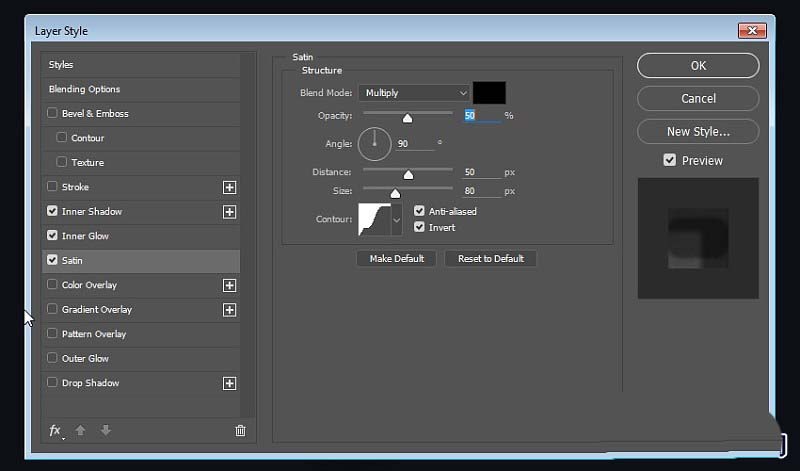Add another Color Overlay with plus icon

coord(230,285)
